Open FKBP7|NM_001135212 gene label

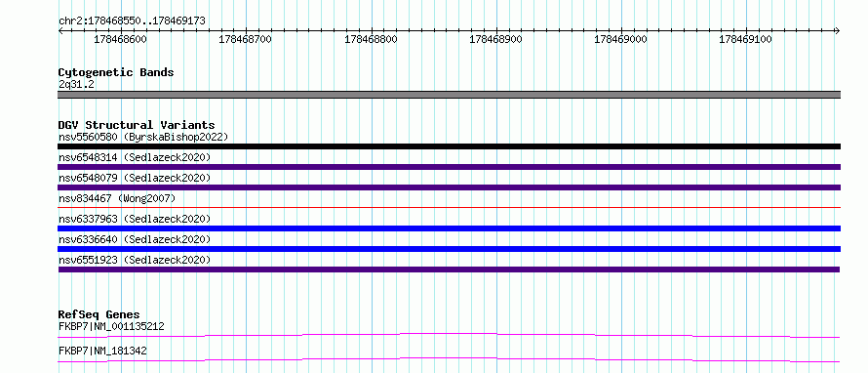[x=111, y=326]
